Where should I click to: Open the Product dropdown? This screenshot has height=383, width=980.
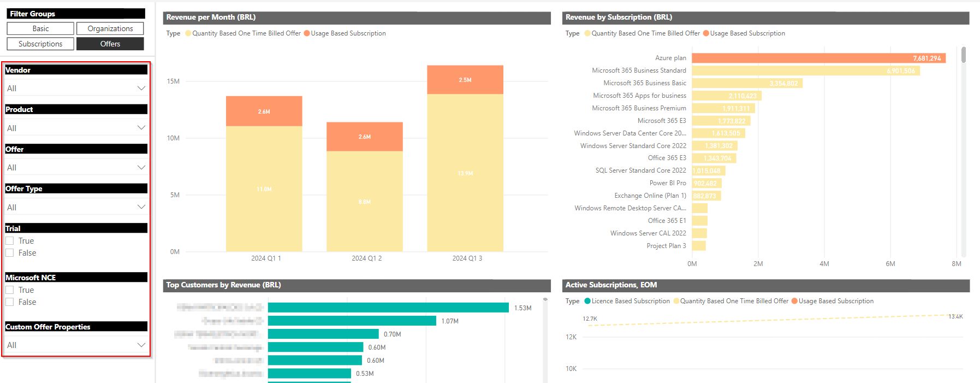point(76,128)
